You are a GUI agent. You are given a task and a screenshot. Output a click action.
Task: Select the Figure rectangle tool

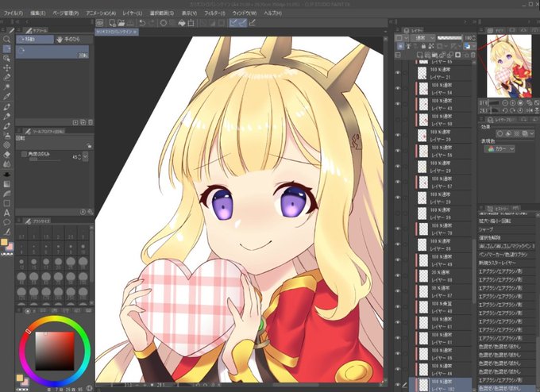[x=6, y=203]
